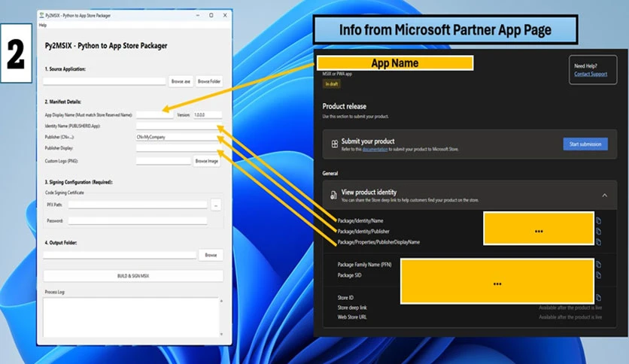Click the MSIX or PWA app subtitle
The image size is (629, 364).
337,74
